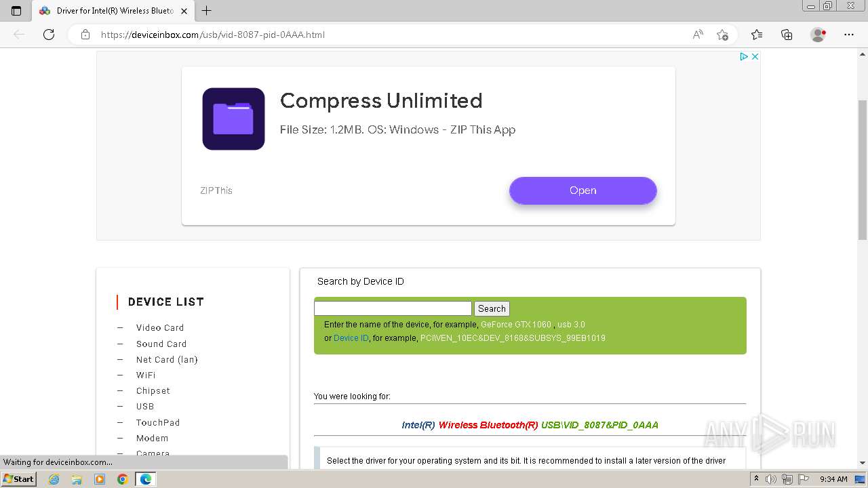Open a new browser tab
868x488 pixels.
207,11
